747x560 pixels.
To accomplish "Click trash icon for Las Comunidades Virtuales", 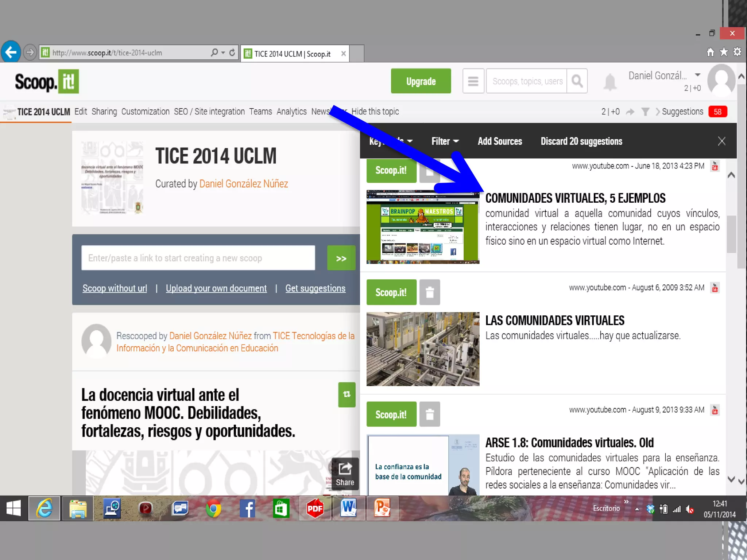I will pos(430,292).
